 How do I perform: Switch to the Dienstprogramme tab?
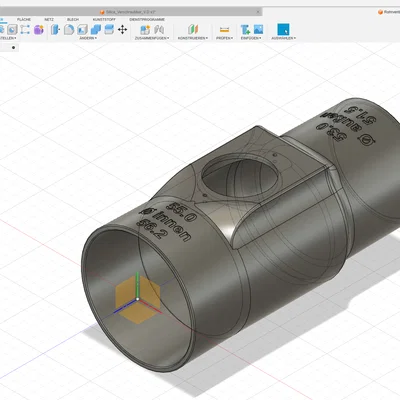click(x=147, y=20)
